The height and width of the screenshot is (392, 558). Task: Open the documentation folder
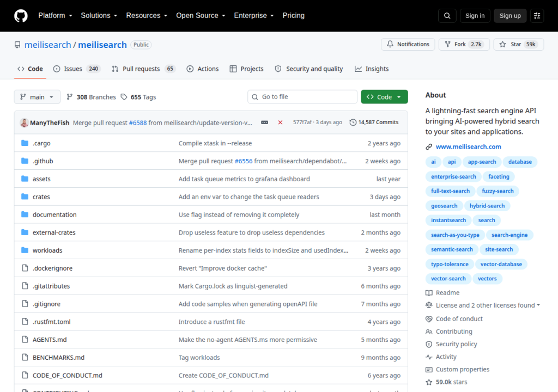point(54,215)
